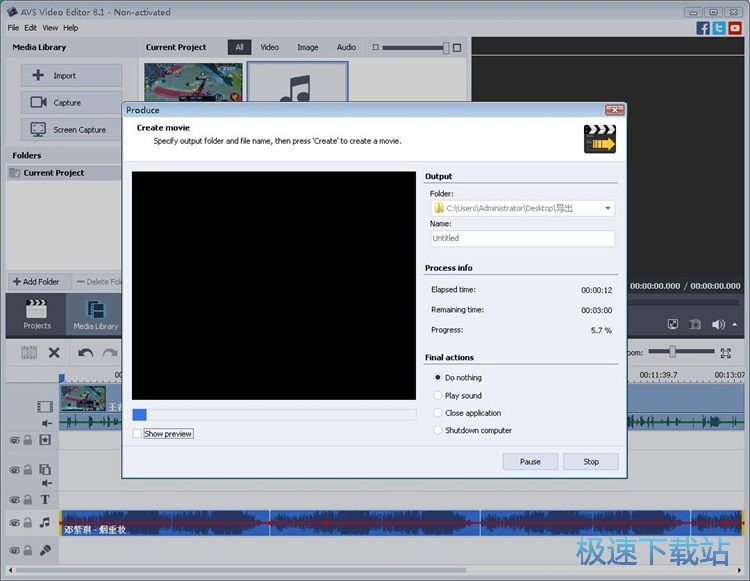Screen dimensions: 750x581
Task: Switch to the Audio media tab
Action: [346, 47]
